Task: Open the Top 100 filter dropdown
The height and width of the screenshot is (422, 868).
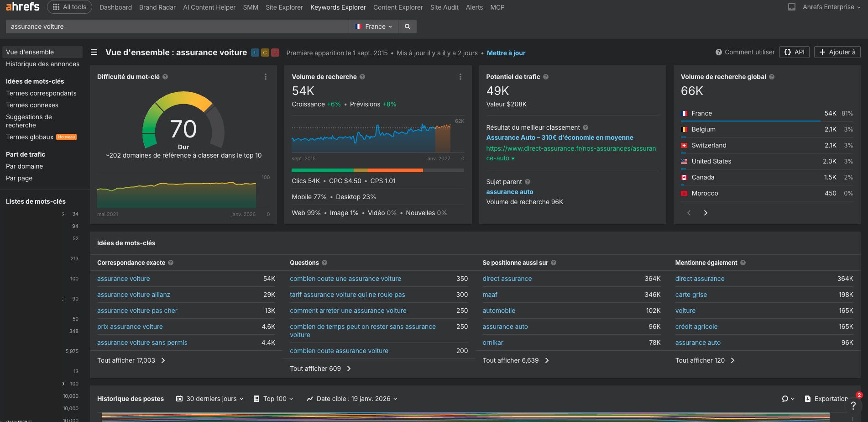Action: (273, 398)
